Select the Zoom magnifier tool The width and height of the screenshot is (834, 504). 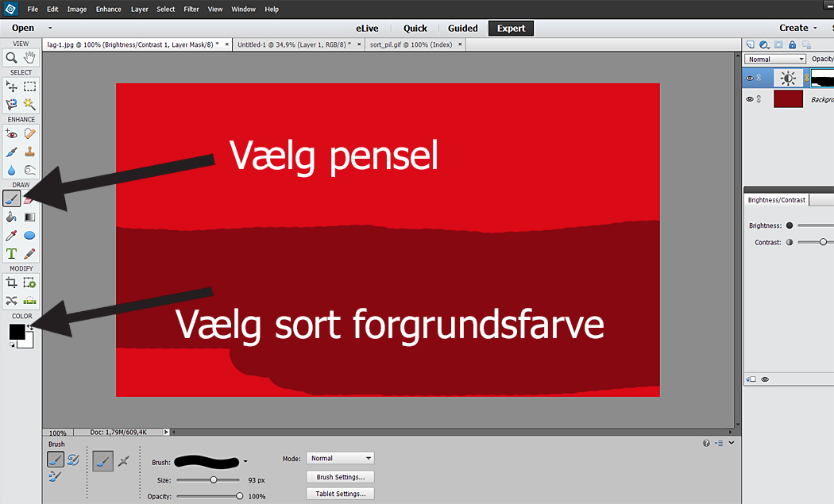click(12, 57)
